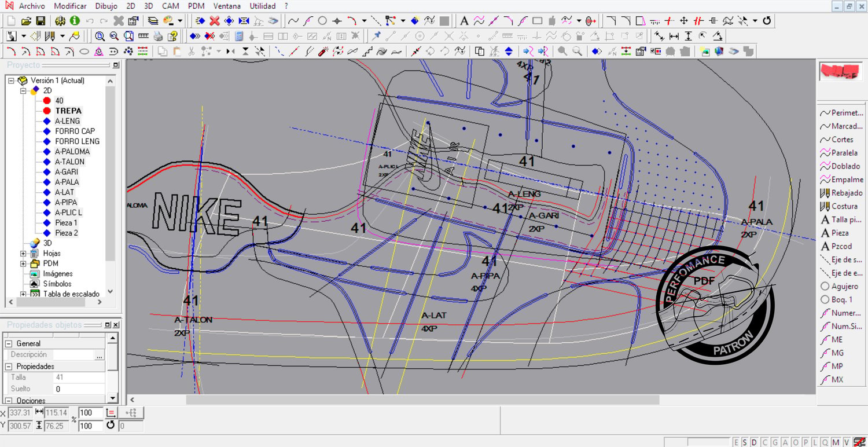Expand the PDM tree node
This screenshot has width=868, height=447.
pyautogui.click(x=23, y=263)
